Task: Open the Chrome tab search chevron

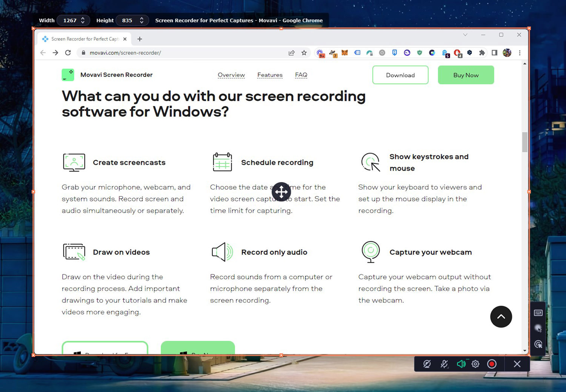Action: pos(465,35)
